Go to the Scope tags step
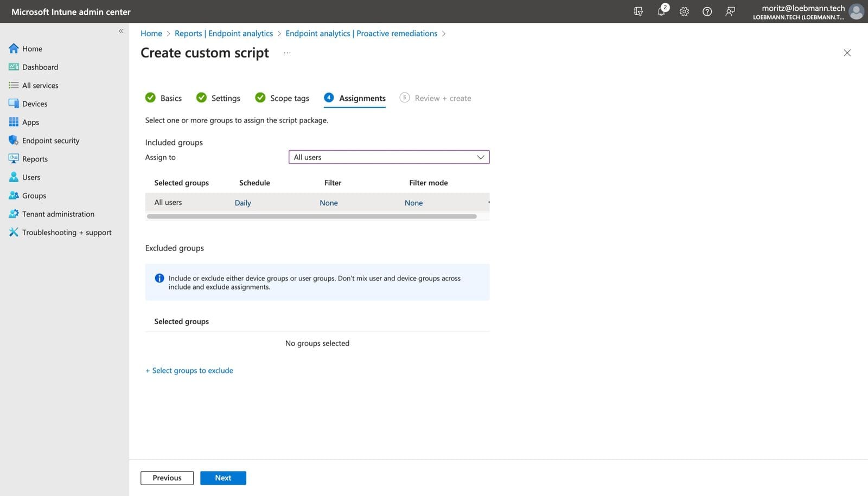This screenshot has width=868, height=496. 282,98
